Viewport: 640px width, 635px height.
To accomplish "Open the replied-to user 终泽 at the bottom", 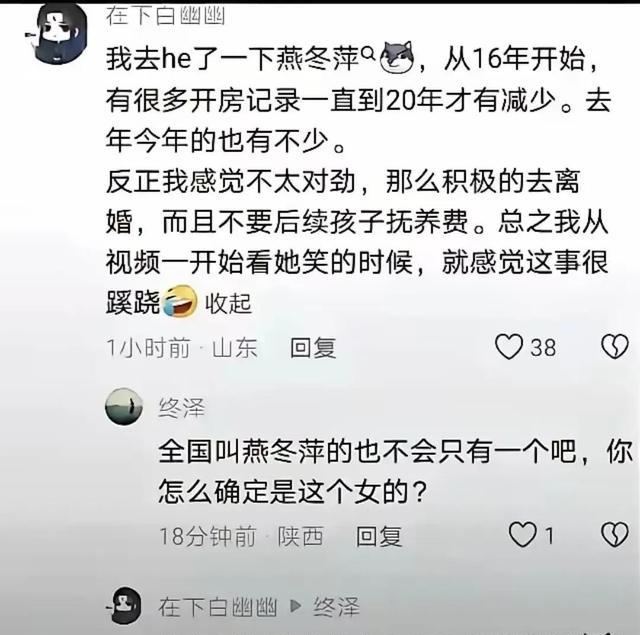I will [x=336, y=607].
